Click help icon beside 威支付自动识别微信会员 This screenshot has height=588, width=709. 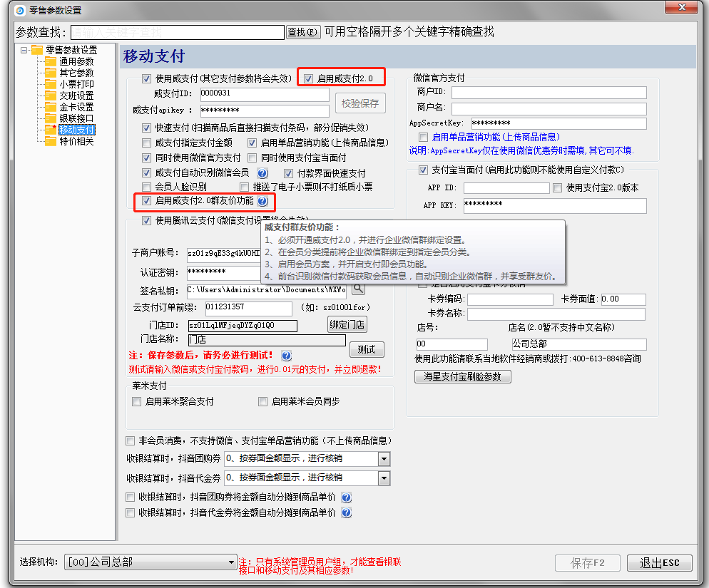[x=262, y=173]
